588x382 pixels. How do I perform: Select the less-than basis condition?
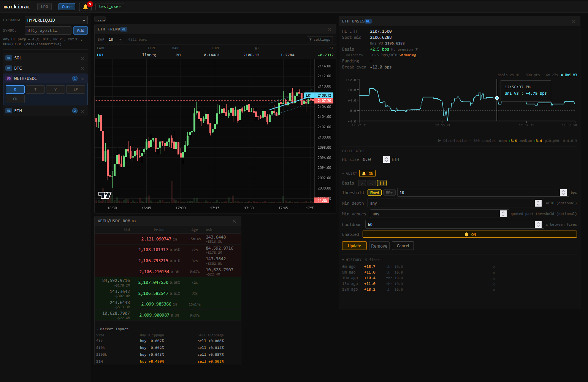[371, 183]
